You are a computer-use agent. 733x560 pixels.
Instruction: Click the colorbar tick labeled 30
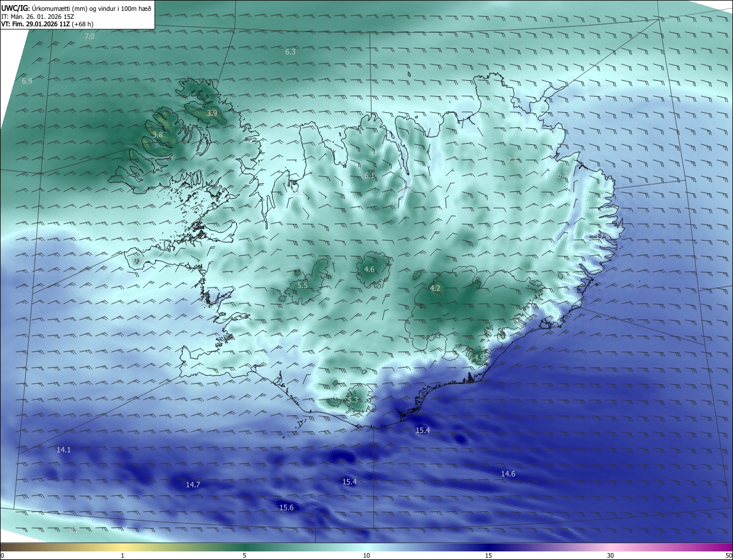click(610, 555)
